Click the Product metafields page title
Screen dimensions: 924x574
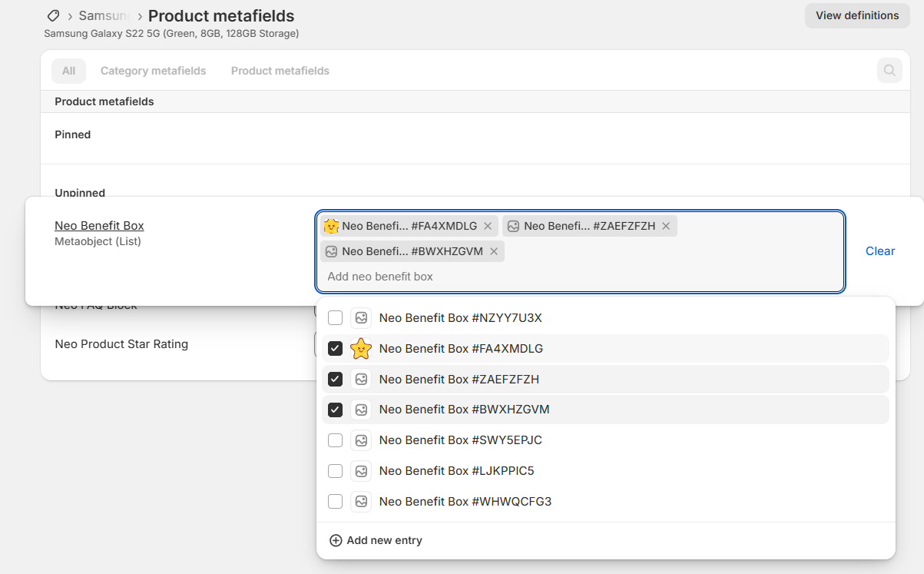221,15
